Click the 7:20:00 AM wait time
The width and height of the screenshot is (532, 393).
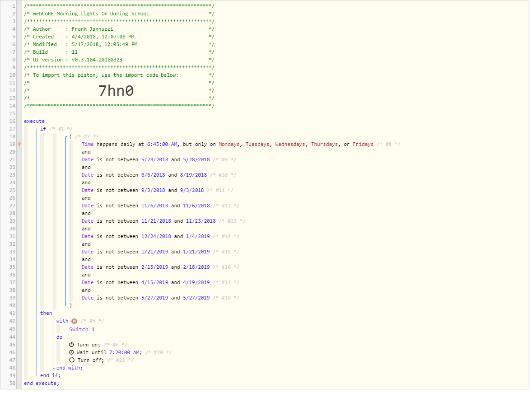(124, 353)
